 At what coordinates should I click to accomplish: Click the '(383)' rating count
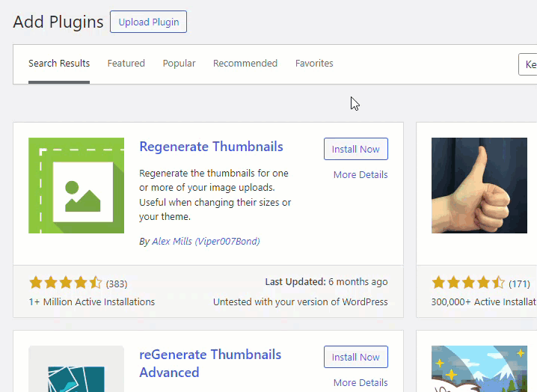(x=117, y=284)
